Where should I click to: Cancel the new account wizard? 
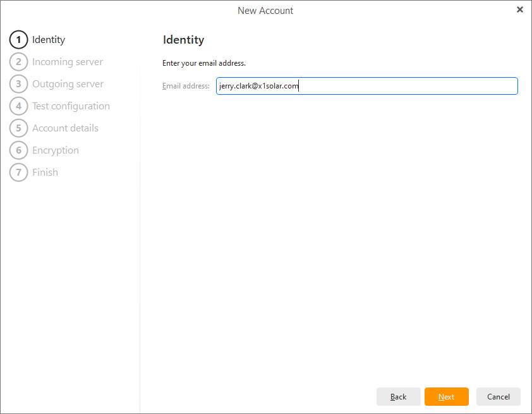tap(498, 396)
